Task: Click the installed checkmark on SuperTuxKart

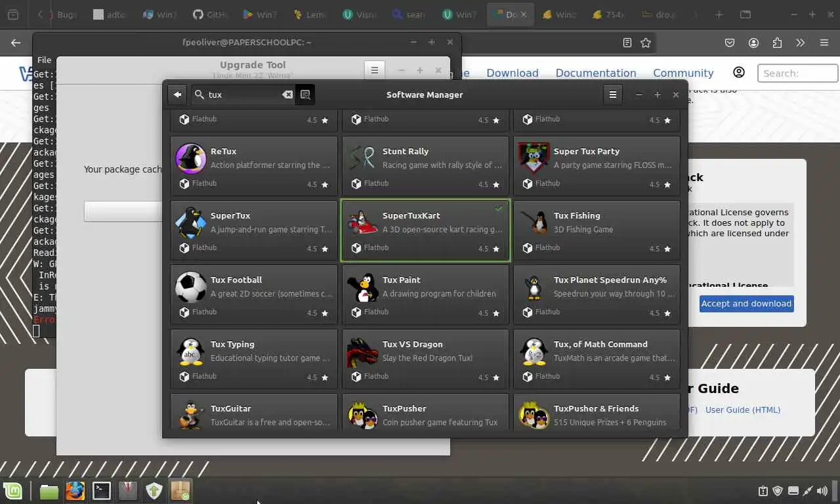Action: click(499, 209)
